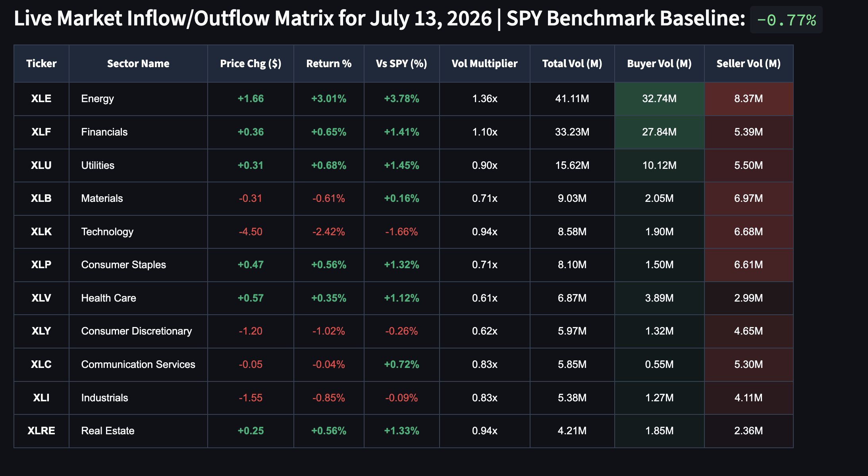This screenshot has height=476, width=868.
Task: Click the Buyer Vol (M) column header
Action: [659, 64]
